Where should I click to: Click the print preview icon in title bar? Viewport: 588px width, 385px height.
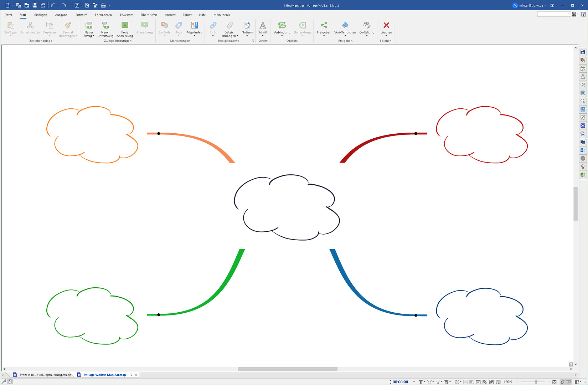[87, 5]
